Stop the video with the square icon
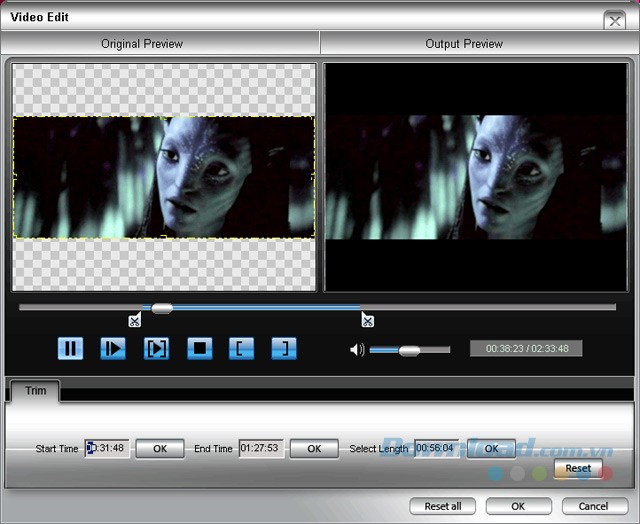The image size is (640, 524). (x=200, y=348)
